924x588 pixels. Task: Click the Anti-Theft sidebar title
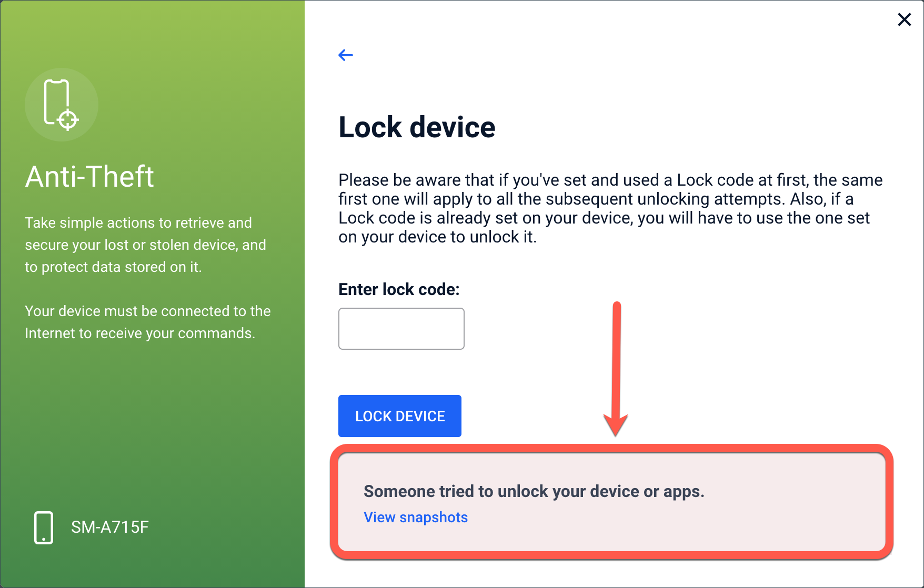pyautogui.click(x=89, y=176)
